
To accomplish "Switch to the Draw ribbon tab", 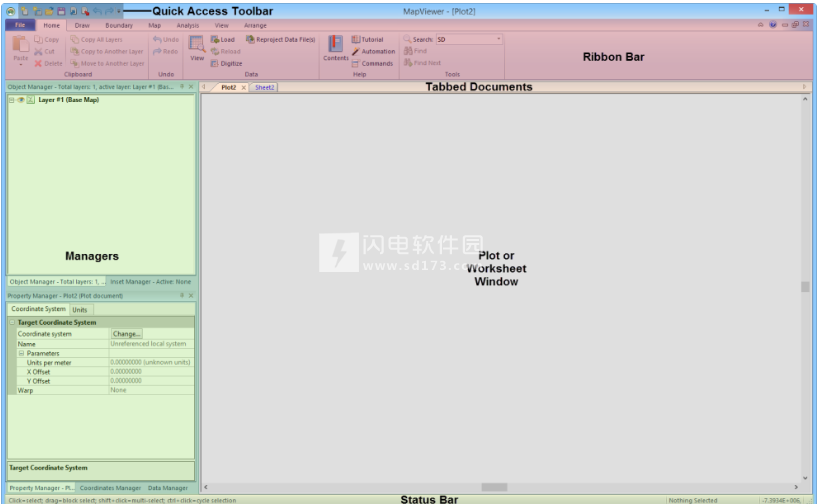I will [x=82, y=26].
